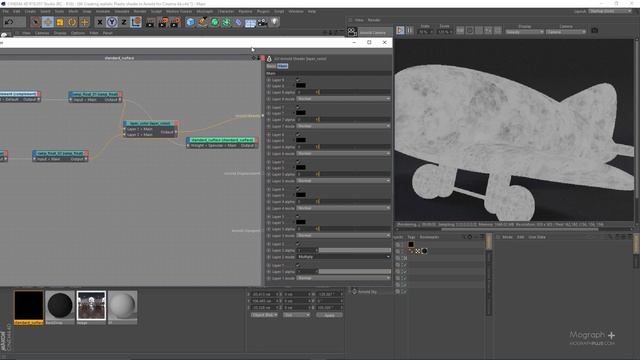Toggle the Layer 5 enable checkbox

pos(298,162)
